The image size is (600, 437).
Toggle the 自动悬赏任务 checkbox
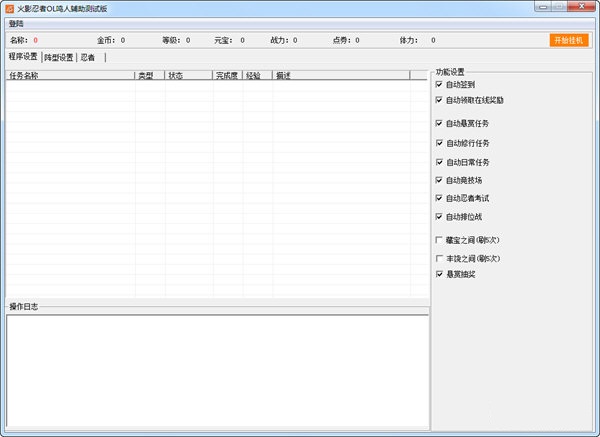tap(439, 123)
